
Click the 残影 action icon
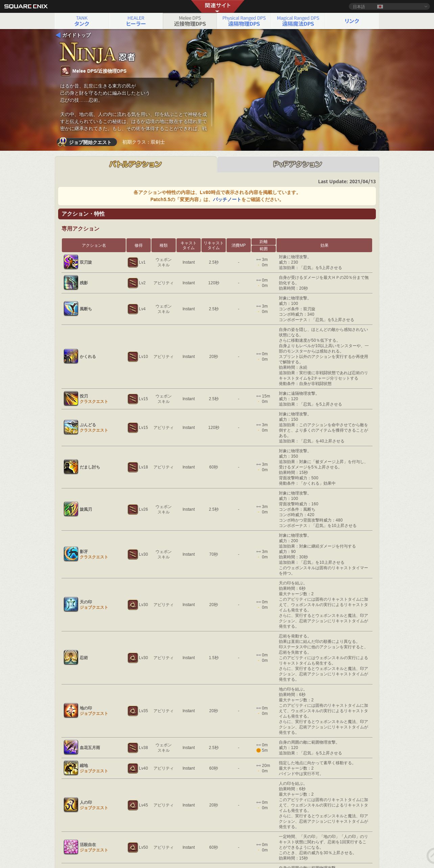click(x=71, y=283)
